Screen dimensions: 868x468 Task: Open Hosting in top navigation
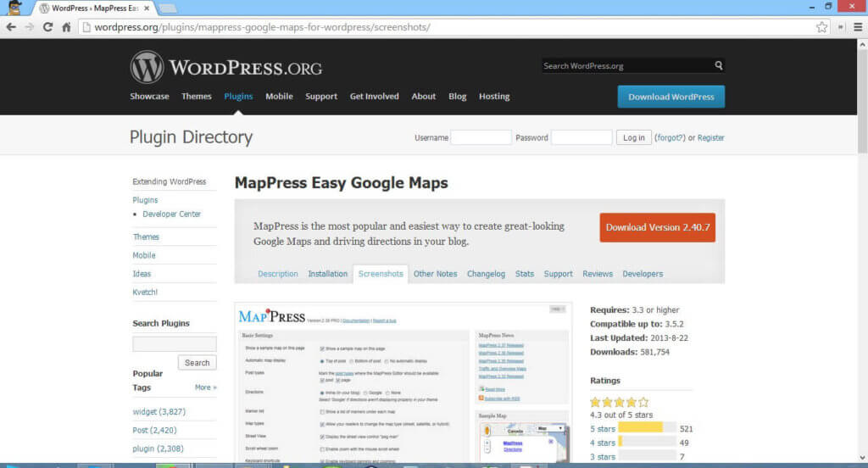(494, 97)
